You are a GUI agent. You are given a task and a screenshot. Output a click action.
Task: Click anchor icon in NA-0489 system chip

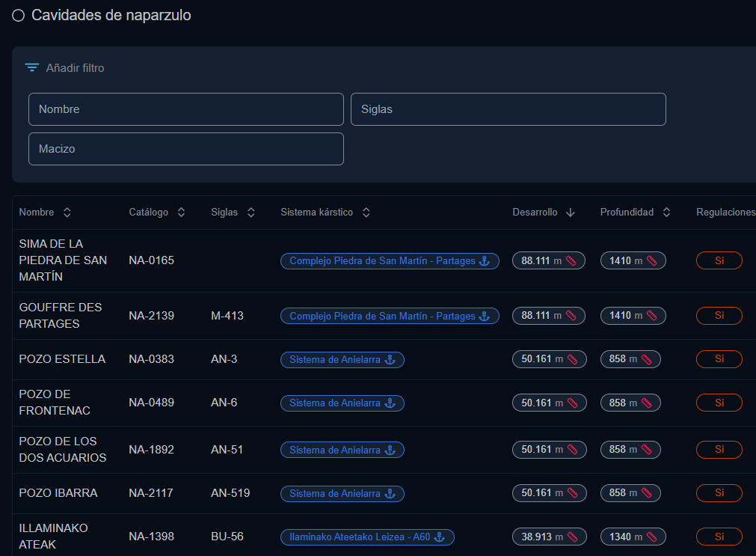point(390,403)
